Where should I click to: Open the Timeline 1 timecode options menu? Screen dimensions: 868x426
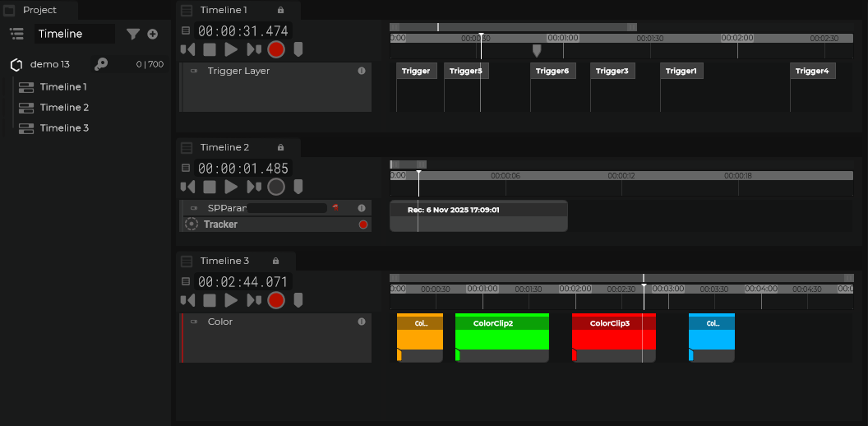point(186,30)
